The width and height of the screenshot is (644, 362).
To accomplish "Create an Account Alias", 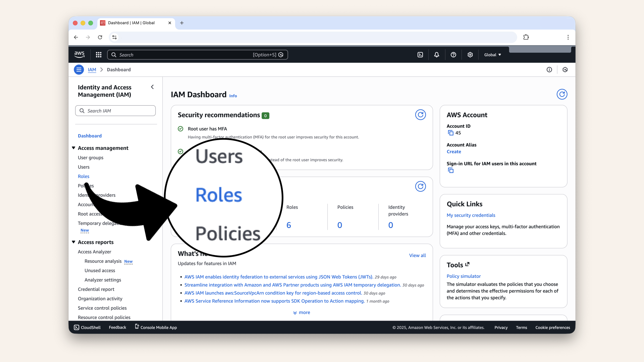I will pos(454,152).
